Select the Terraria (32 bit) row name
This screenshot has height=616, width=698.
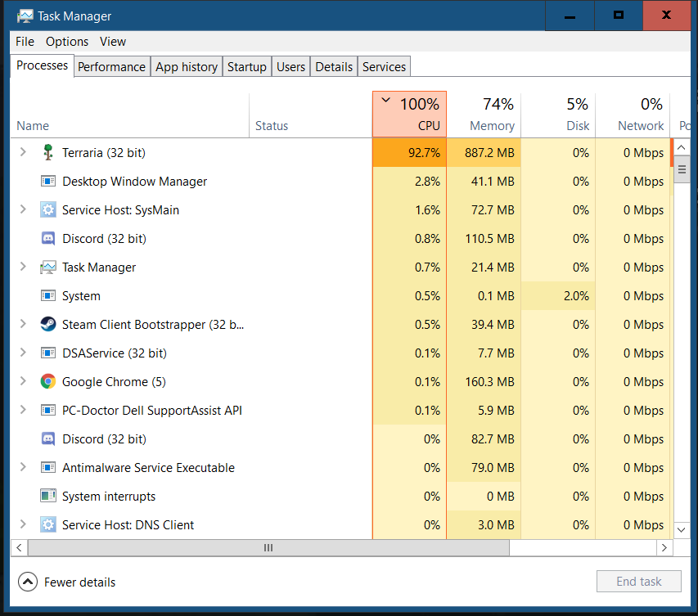tap(104, 153)
